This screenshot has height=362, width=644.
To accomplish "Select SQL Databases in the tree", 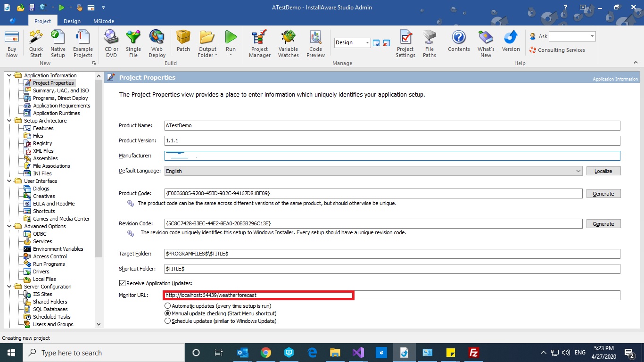I will tap(50, 309).
